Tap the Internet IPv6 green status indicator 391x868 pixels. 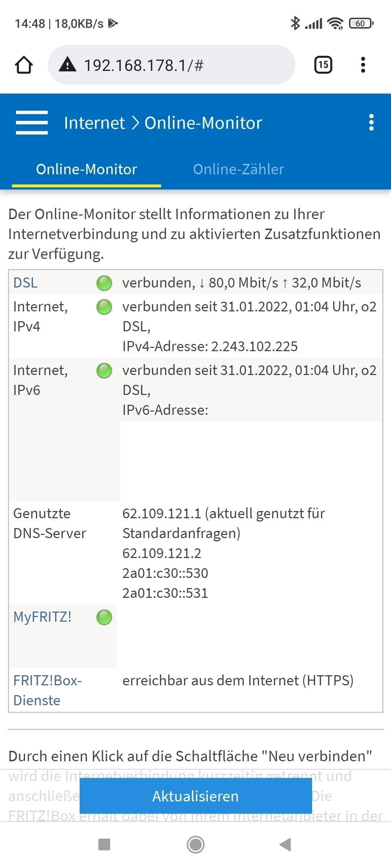[104, 371]
